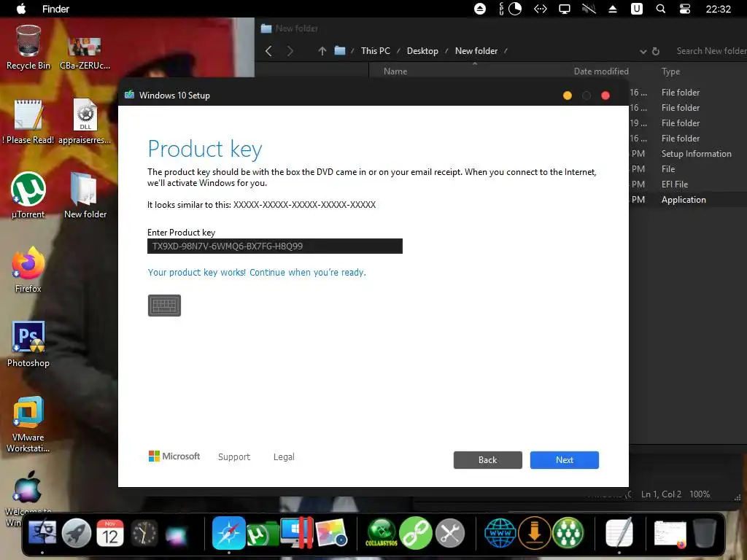This screenshot has height=560, width=747.
Task: Click the Finder icon in the dock
Action: pos(42,533)
